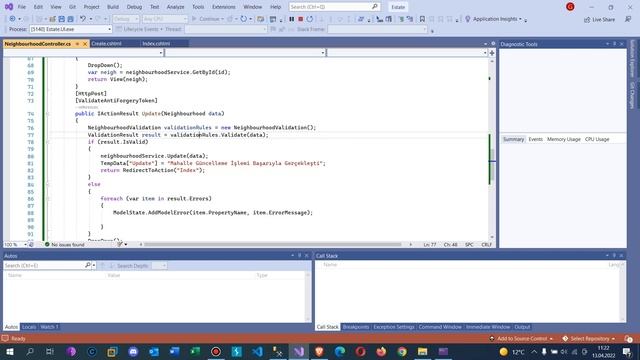
Task: Click the Lifecycle Events button
Action: pyautogui.click(x=140, y=29)
